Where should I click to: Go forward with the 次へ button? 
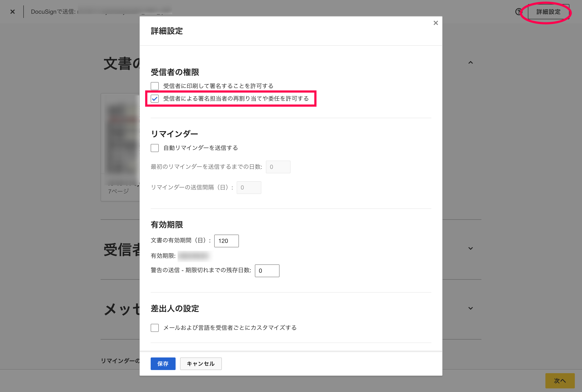point(560,381)
